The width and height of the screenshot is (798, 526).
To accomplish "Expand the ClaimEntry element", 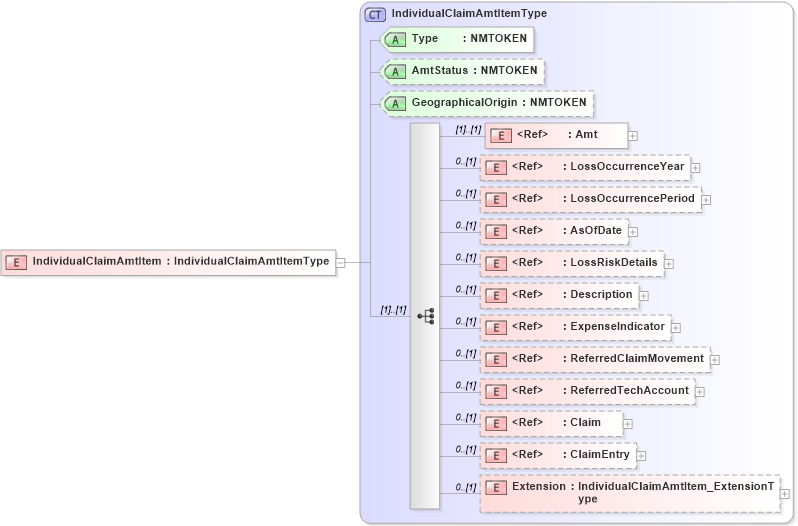I will (641, 456).
